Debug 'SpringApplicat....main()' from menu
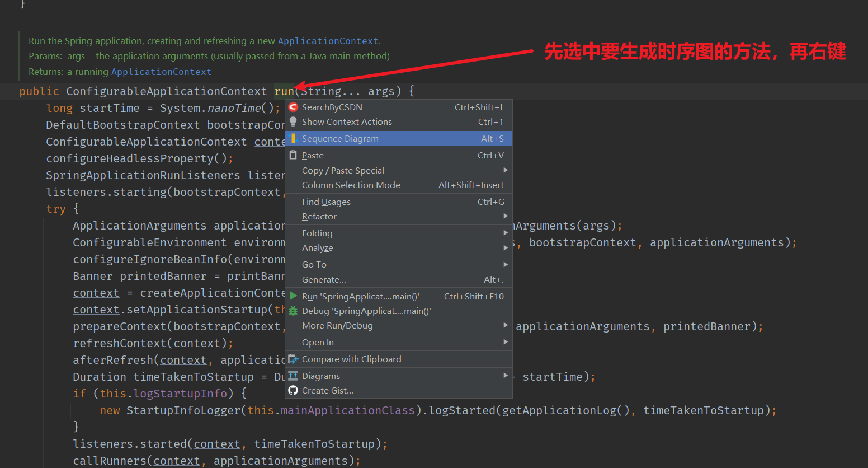868x468 pixels. (399, 311)
